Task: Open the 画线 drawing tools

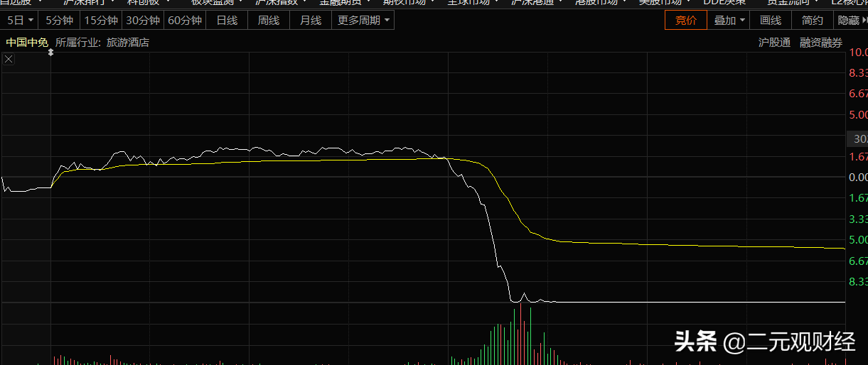Action: 771,21
